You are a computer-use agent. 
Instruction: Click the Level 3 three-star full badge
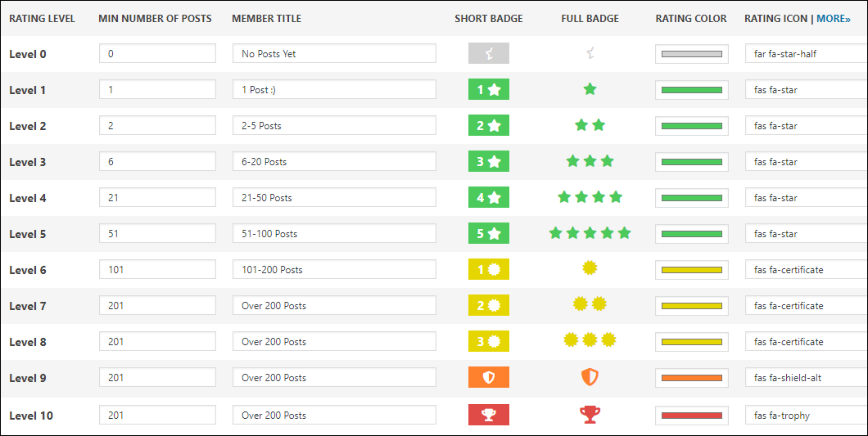[590, 161]
